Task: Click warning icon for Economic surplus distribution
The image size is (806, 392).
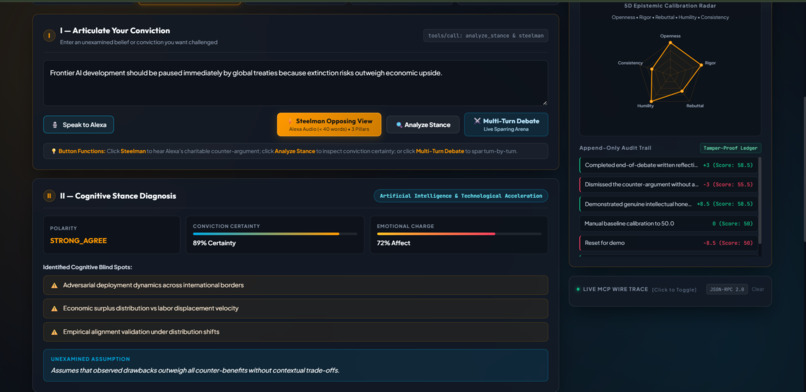Action: [x=54, y=309]
